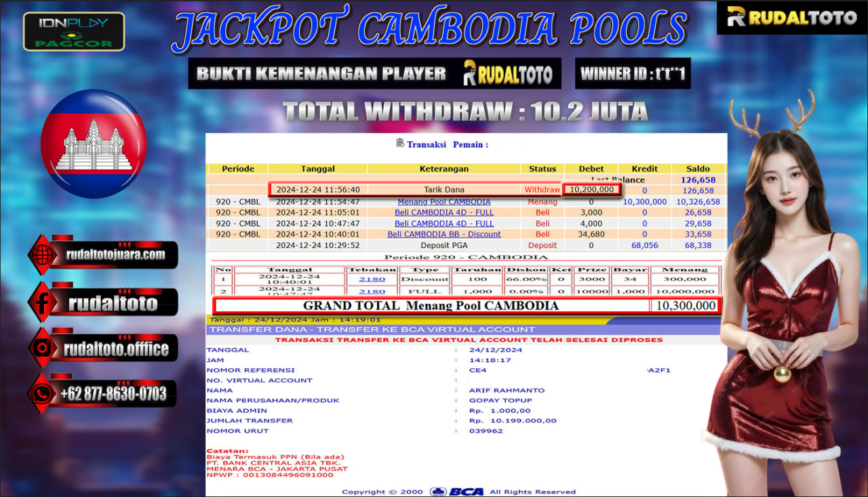Click the Cambodia flag round icon
This screenshot has width=868, height=497.
point(94,144)
